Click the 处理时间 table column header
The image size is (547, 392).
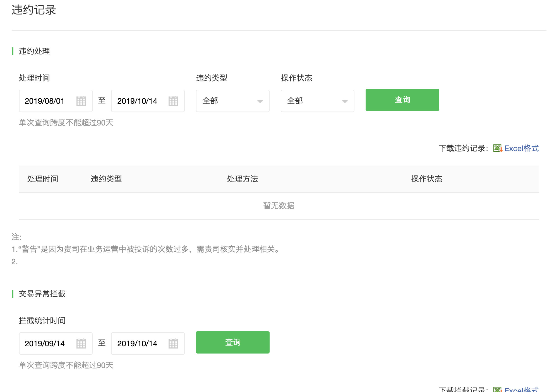[x=43, y=179]
